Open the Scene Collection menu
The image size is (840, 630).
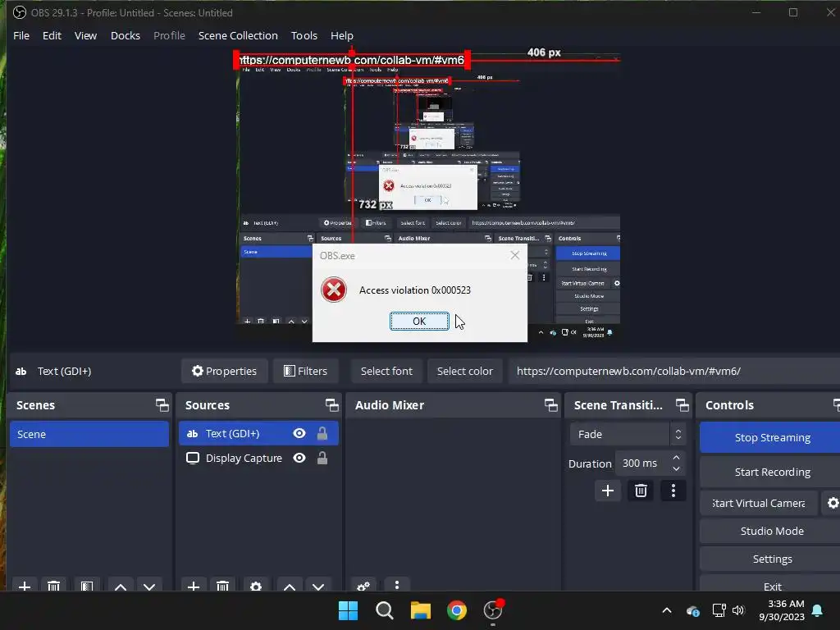[x=238, y=35]
